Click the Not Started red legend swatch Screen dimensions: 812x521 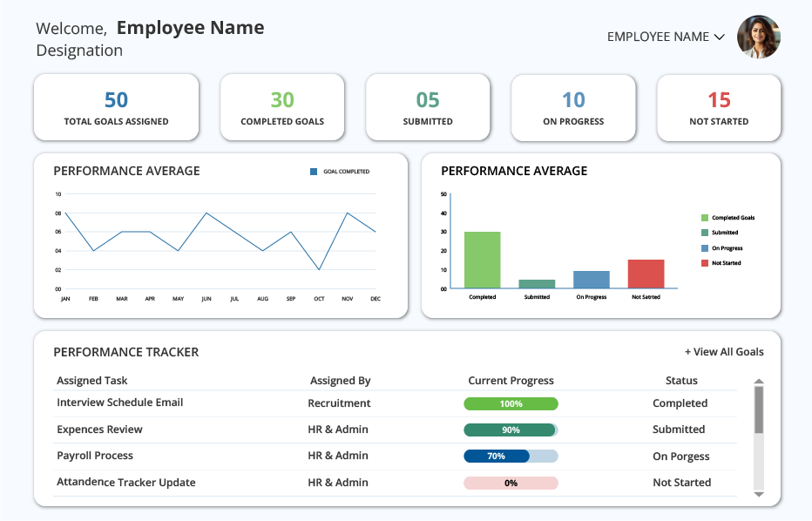(704, 263)
